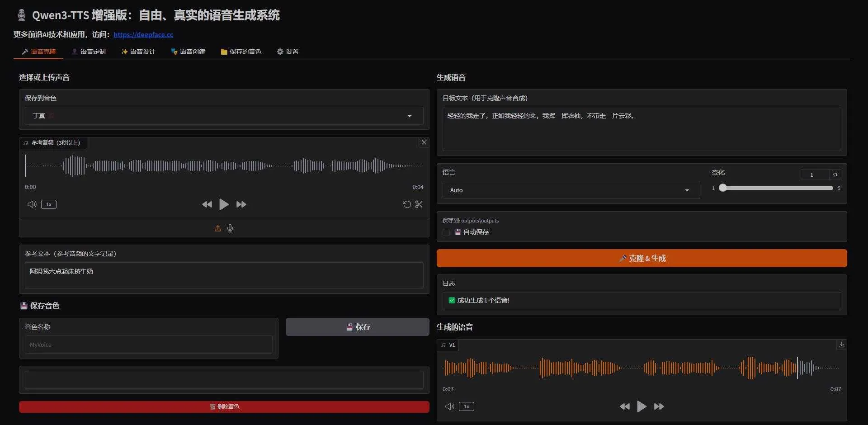This screenshot has width=868, height=425.
Task: Trim the reference audio with the scissors icon
Action: [x=419, y=204]
